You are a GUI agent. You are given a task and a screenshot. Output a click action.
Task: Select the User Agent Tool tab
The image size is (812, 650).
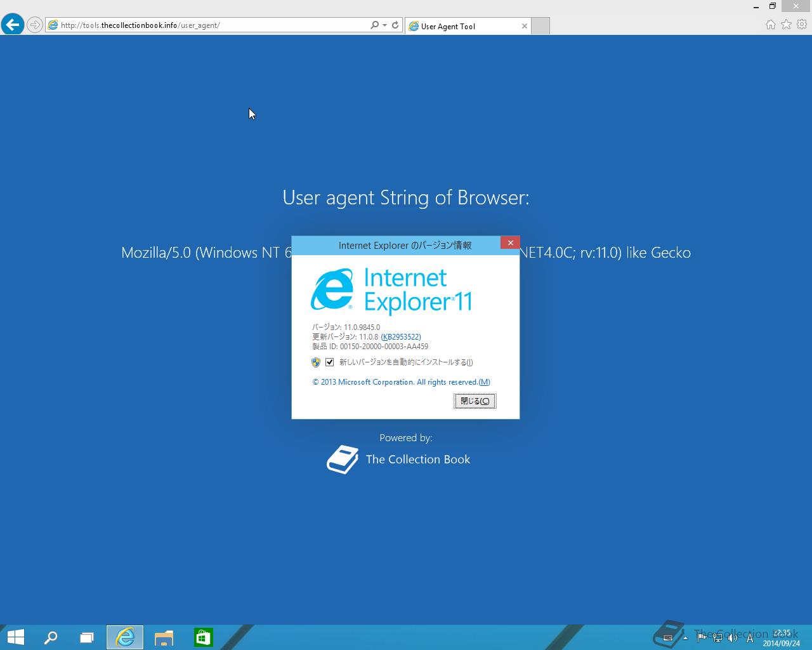pyautogui.click(x=468, y=26)
